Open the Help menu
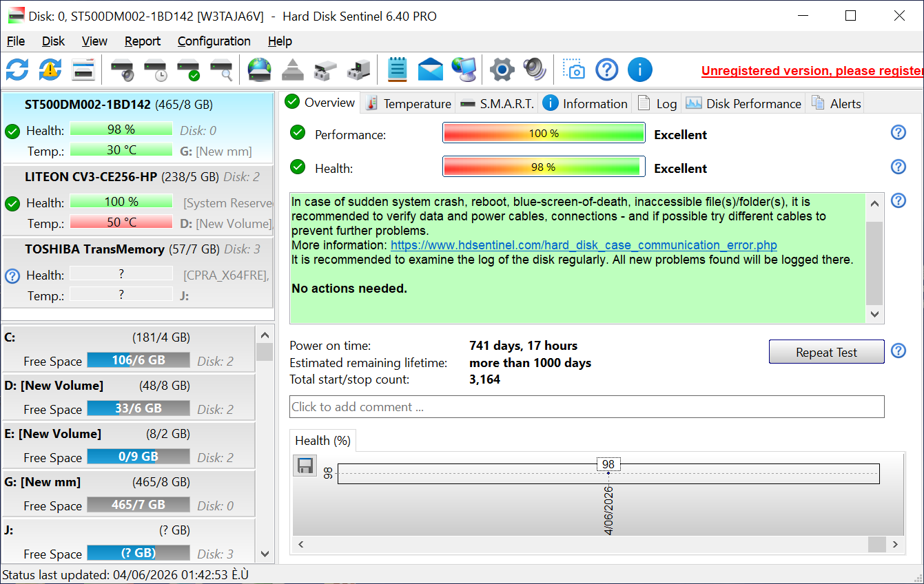 [280, 41]
